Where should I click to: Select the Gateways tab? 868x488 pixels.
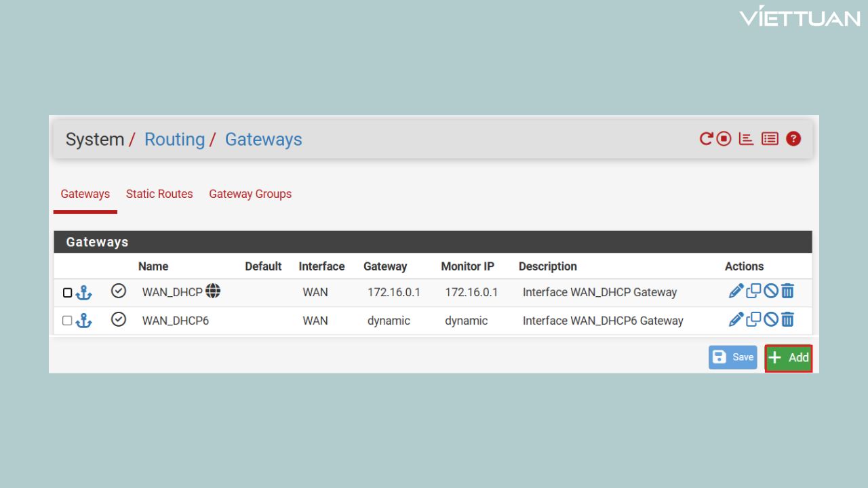click(85, 194)
